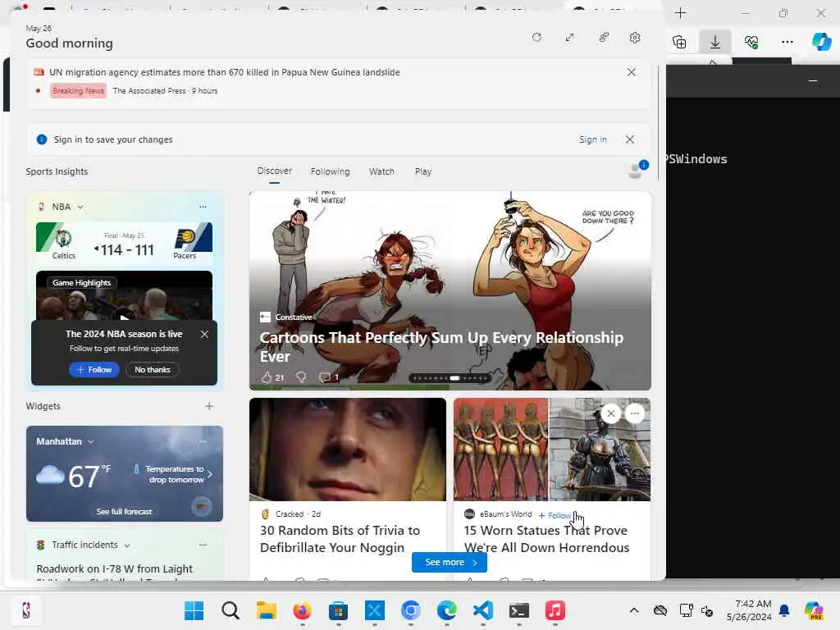Open the Celtics team logo

pyautogui.click(x=63, y=237)
